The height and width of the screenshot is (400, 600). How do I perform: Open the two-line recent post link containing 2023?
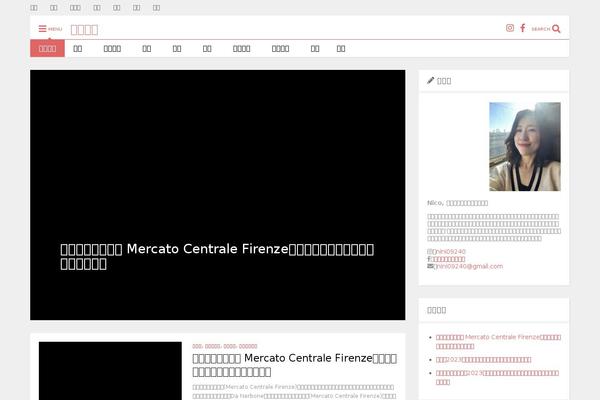tap(497, 377)
